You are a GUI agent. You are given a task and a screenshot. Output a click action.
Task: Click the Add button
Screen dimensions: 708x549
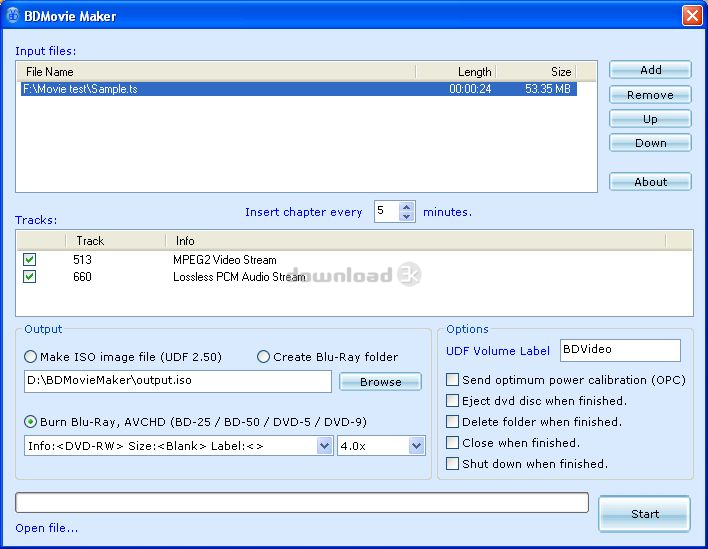click(650, 70)
